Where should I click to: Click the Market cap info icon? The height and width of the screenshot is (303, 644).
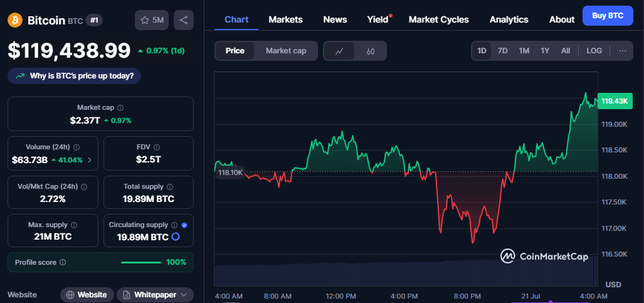pos(120,108)
